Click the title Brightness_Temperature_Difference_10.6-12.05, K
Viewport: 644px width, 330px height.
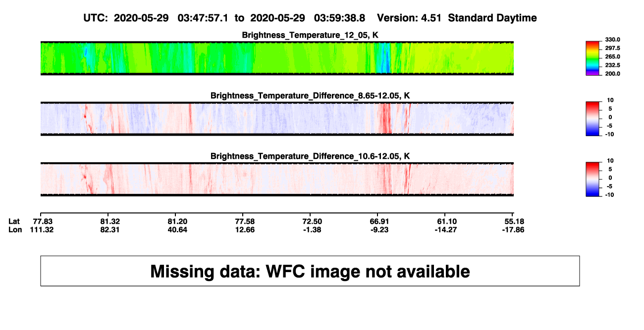[310, 156]
